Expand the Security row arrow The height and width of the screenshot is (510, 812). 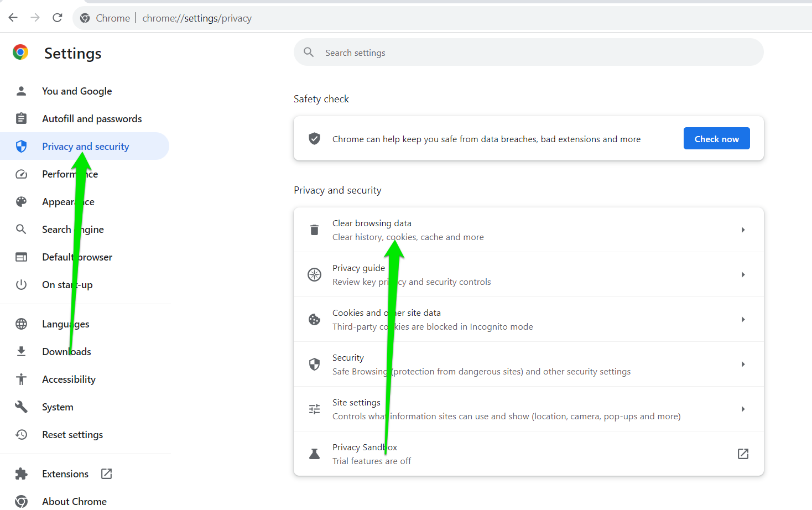[743, 364]
